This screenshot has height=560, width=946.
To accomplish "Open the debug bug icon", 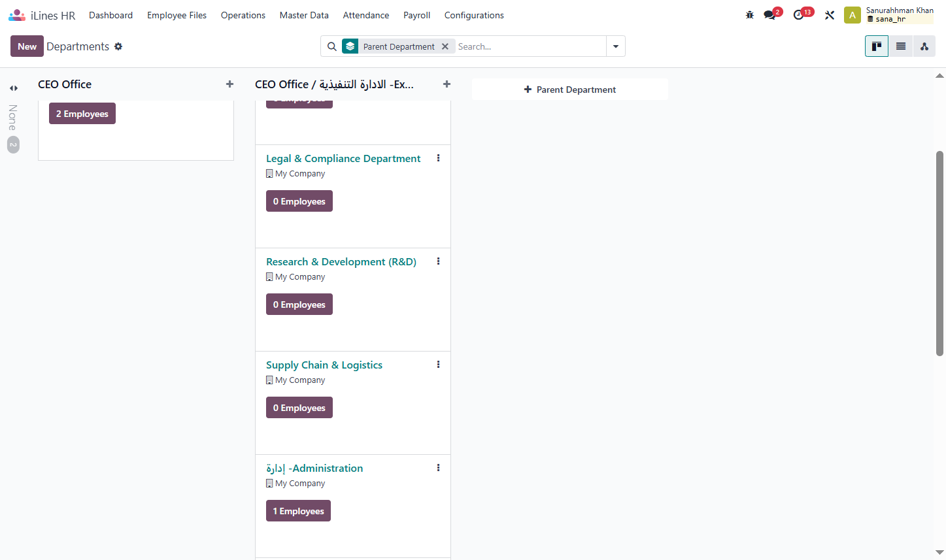I will pyautogui.click(x=750, y=15).
